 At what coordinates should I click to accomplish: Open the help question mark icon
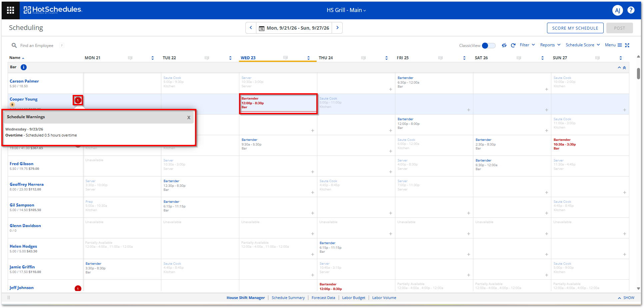[x=631, y=10]
